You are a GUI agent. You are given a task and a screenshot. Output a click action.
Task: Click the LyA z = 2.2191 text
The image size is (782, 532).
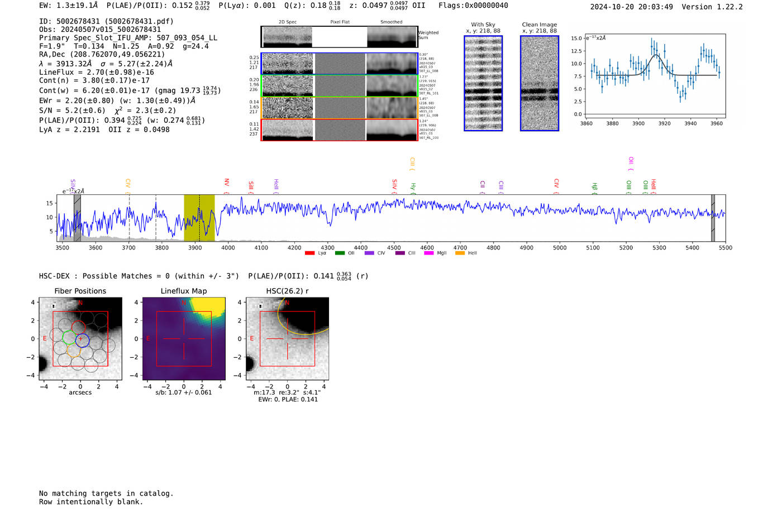pyautogui.click(x=69, y=130)
